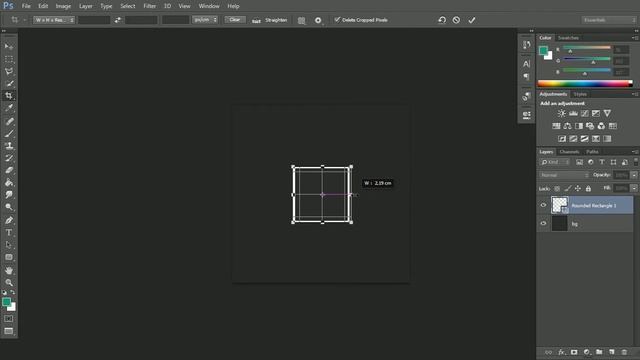Open the Filter menu

(150, 6)
